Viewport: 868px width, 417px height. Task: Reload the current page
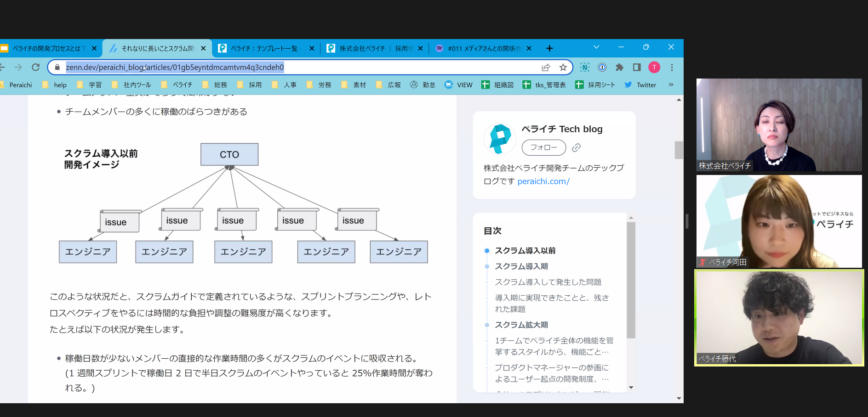(35, 68)
